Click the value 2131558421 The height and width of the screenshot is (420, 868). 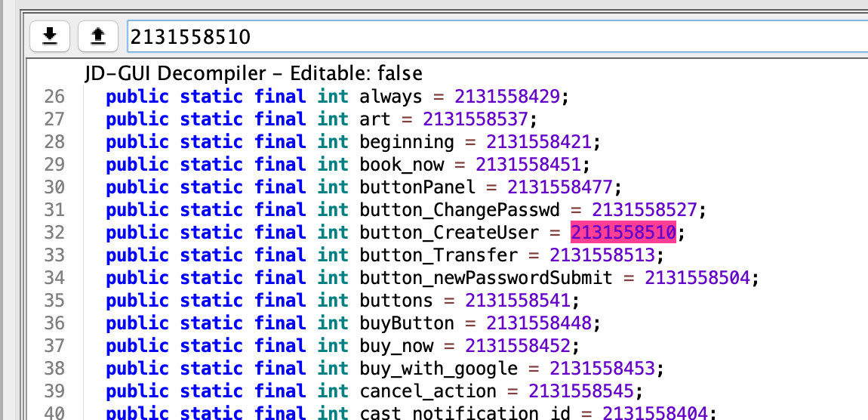(x=539, y=142)
